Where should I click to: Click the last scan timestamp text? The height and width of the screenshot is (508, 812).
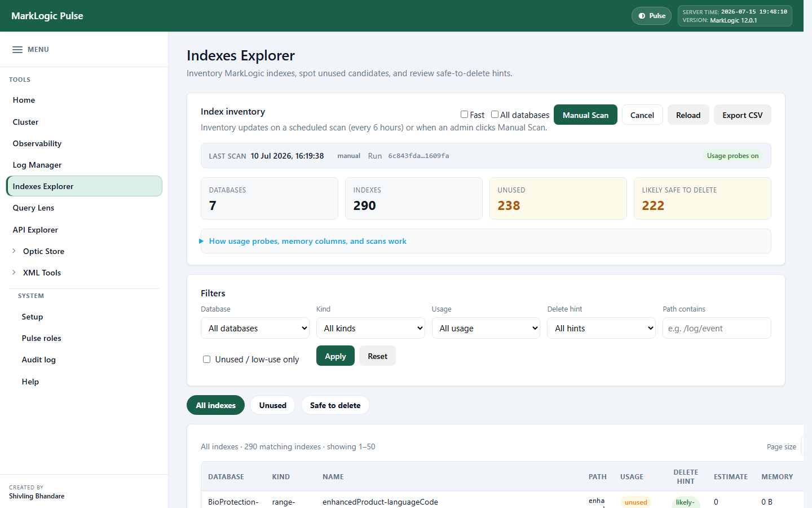coord(287,156)
